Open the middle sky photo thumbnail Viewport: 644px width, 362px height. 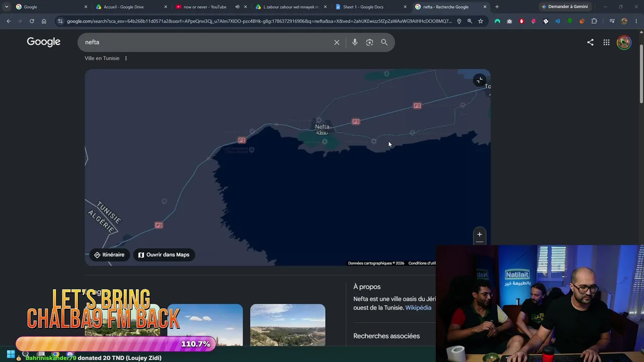(205, 325)
